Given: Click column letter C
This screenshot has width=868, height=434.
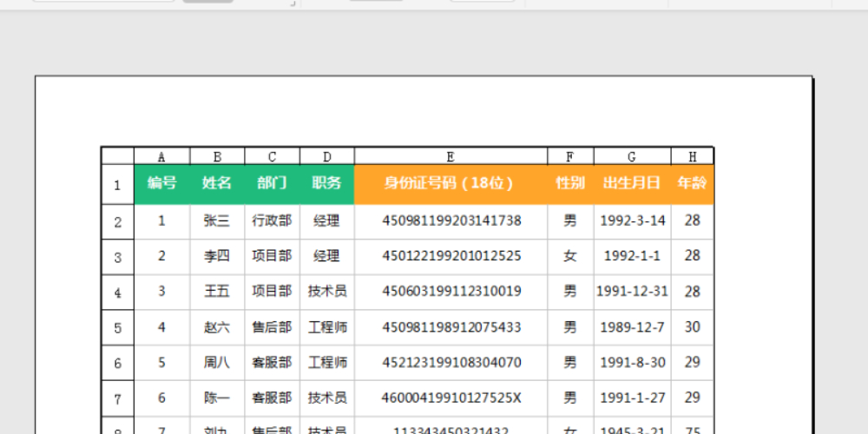Looking at the screenshot, I should tap(272, 156).
